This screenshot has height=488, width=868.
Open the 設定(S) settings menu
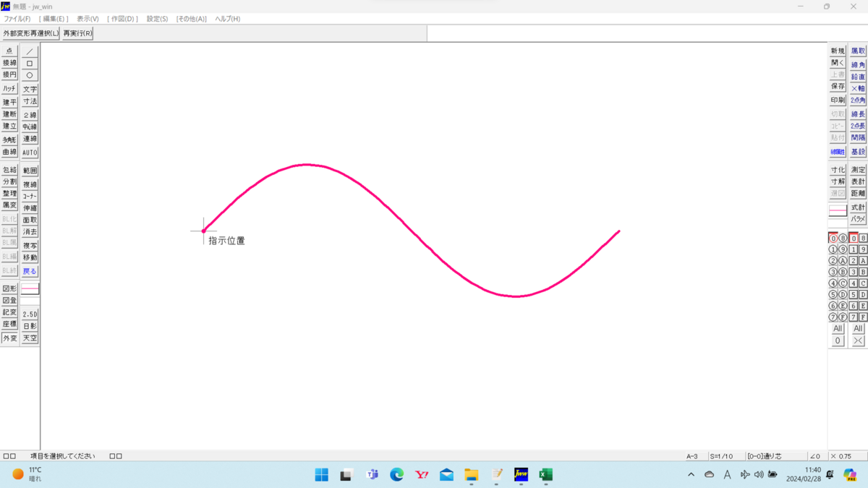click(156, 19)
